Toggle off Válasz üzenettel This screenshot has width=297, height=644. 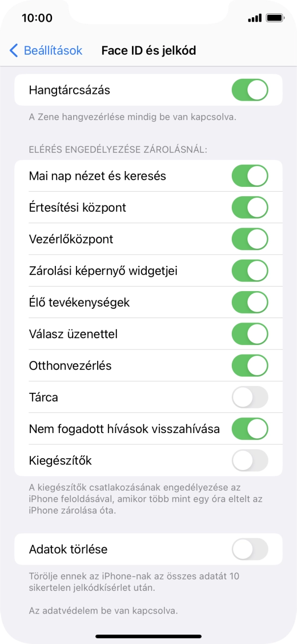point(249,334)
